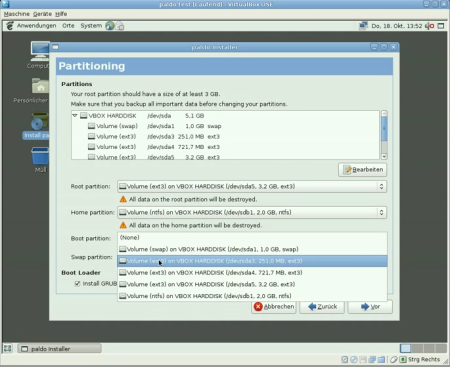450x367 pixels.
Task: Click the paldo installer window menu icon
Action: 55,47
